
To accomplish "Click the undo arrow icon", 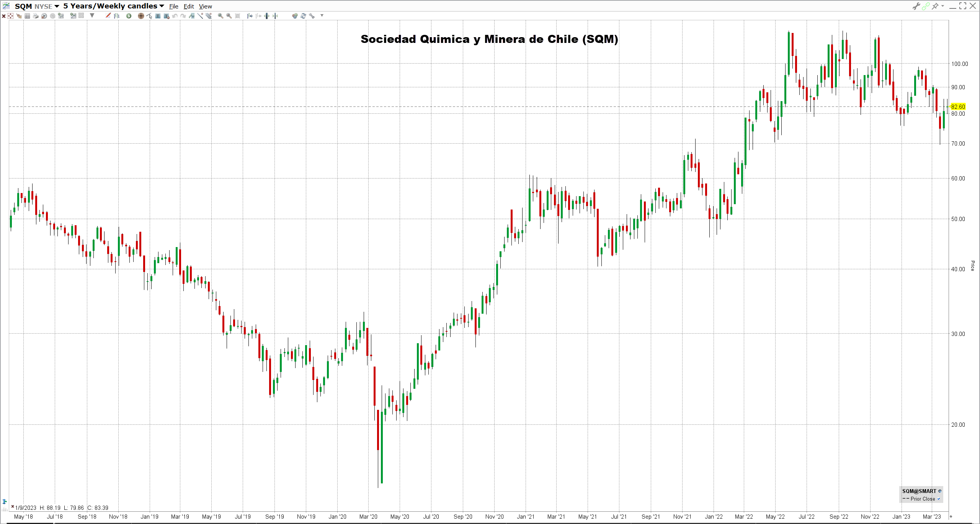I will (175, 16).
